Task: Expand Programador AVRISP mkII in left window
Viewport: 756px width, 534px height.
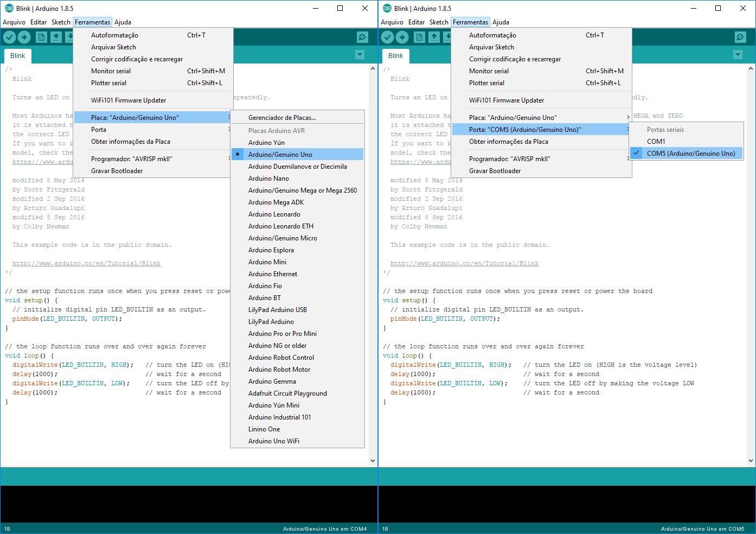Action: tap(153, 159)
